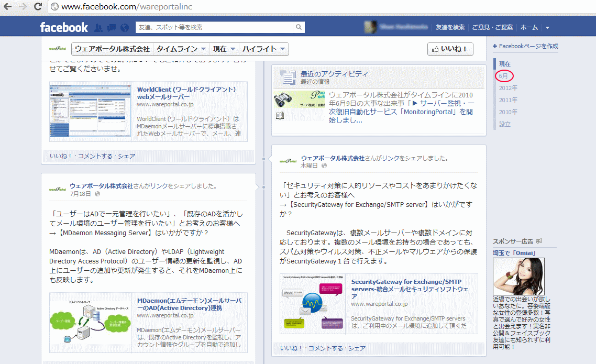
Task: Click the 最近のアクティビティ heading
Action: tap(334, 74)
